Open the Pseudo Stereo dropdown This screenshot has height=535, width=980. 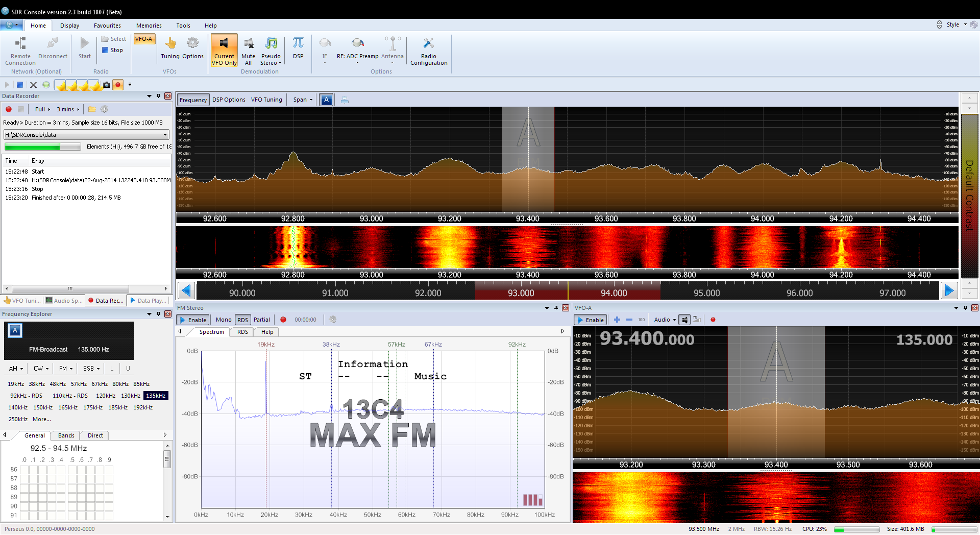coord(271,51)
